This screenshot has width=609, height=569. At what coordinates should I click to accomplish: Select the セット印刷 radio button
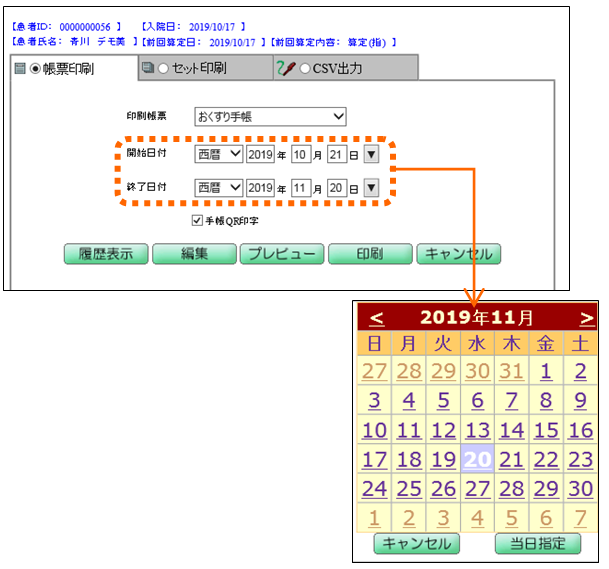(x=163, y=69)
